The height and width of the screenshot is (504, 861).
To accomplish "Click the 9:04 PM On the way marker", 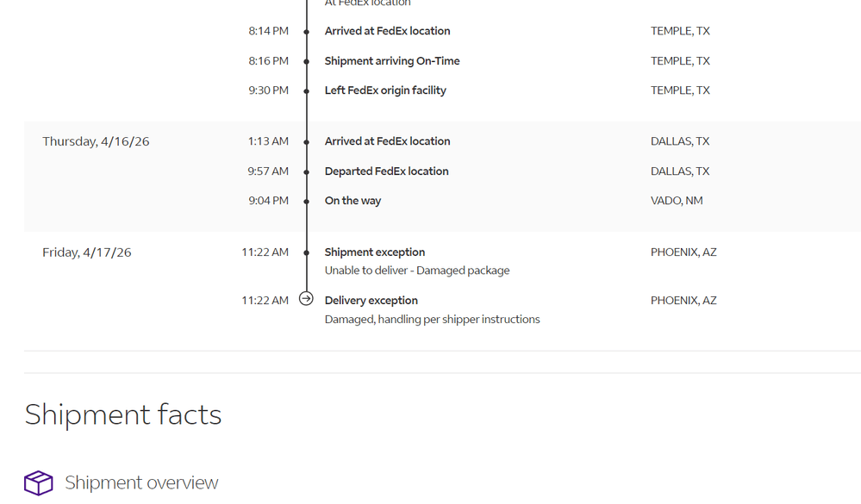I will coord(307,201).
